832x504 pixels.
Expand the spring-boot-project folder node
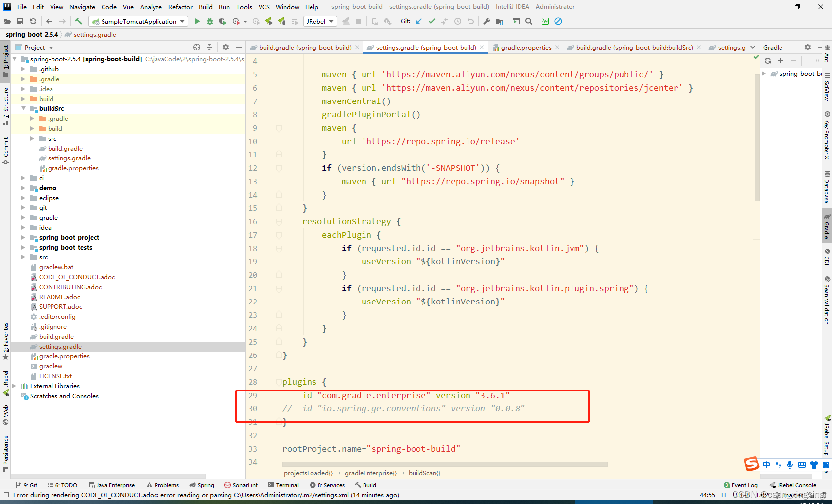point(23,237)
